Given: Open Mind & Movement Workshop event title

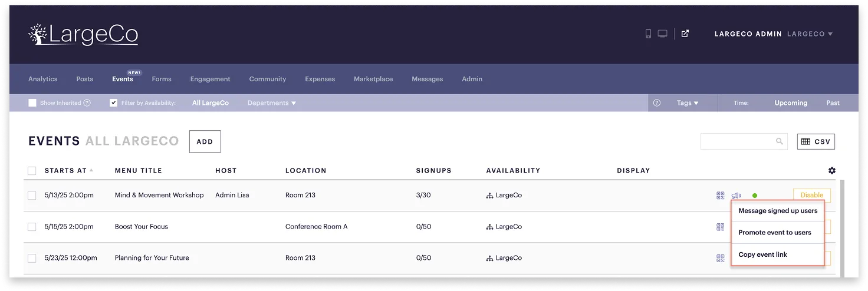Looking at the screenshot, I should pyautogui.click(x=159, y=195).
